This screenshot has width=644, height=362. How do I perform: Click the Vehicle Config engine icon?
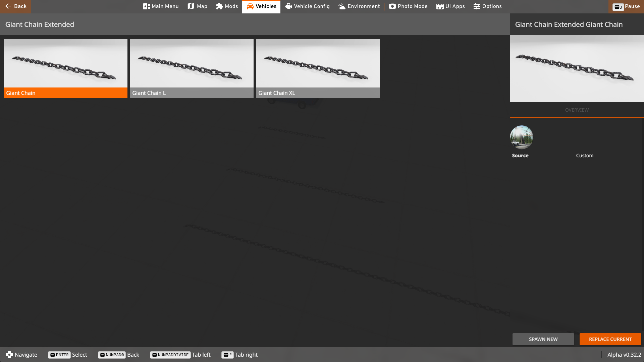pos(288,6)
